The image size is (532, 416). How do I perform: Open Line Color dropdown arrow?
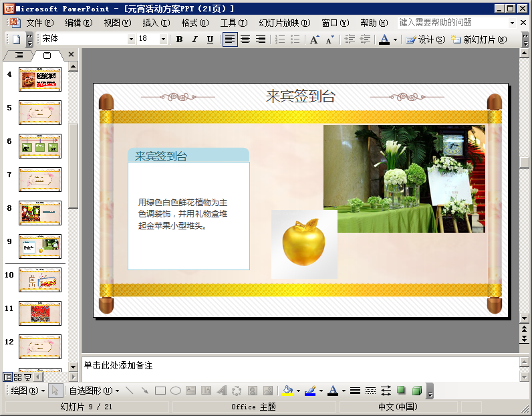[321, 391]
